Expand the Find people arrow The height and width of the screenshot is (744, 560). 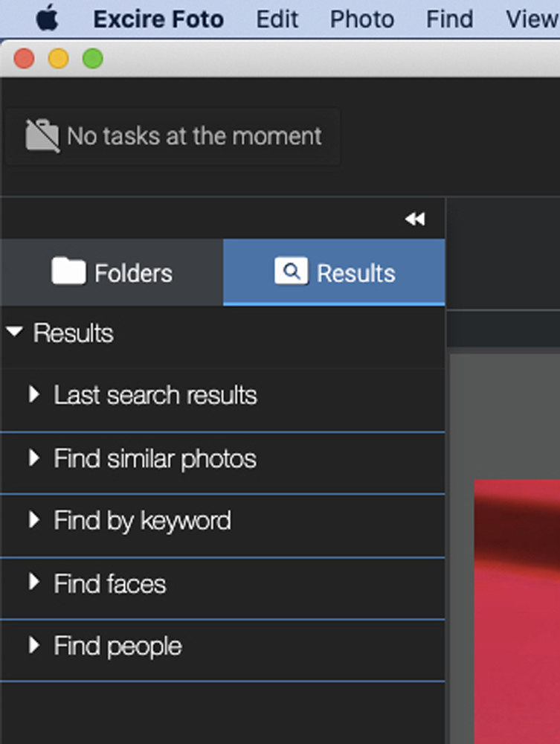33,645
